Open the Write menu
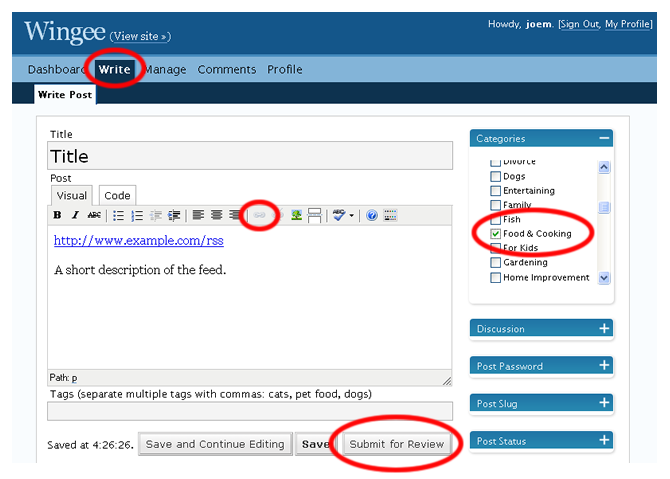This screenshot has width=670, height=479. 115,69
